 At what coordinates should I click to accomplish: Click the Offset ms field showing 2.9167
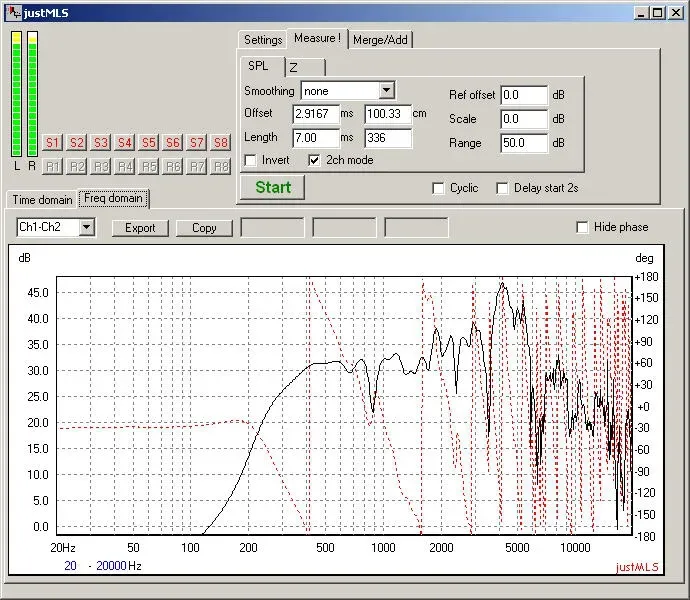click(316, 114)
